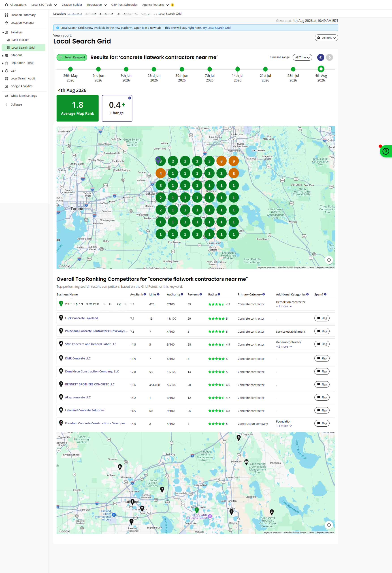Open the Local SEO Tools dropdown
Image resolution: width=392 pixels, height=573 pixels.
[x=44, y=5]
